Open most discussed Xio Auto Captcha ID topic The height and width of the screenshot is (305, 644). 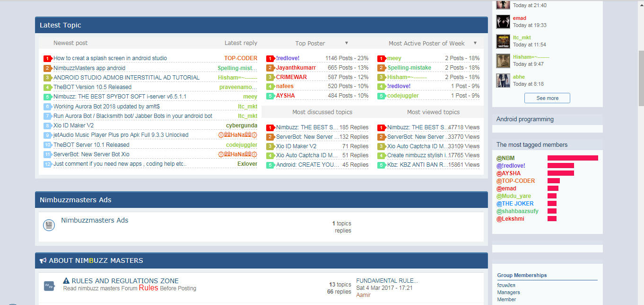307,155
